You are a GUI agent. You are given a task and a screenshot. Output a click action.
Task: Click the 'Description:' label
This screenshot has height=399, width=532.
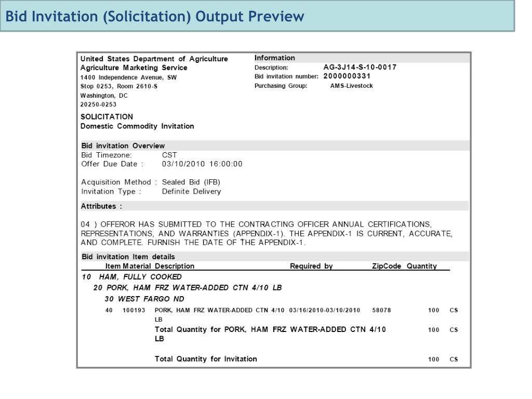pyautogui.click(x=271, y=68)
